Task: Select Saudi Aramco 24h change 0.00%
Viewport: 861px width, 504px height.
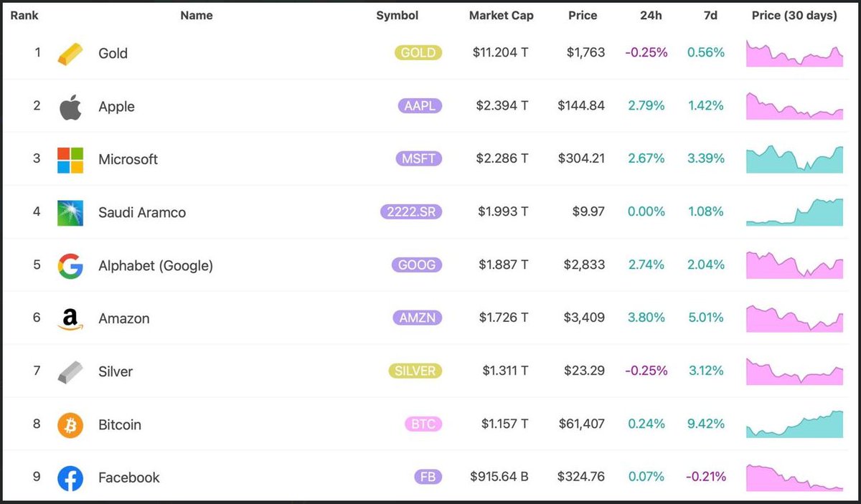Action: coord(646,211)
